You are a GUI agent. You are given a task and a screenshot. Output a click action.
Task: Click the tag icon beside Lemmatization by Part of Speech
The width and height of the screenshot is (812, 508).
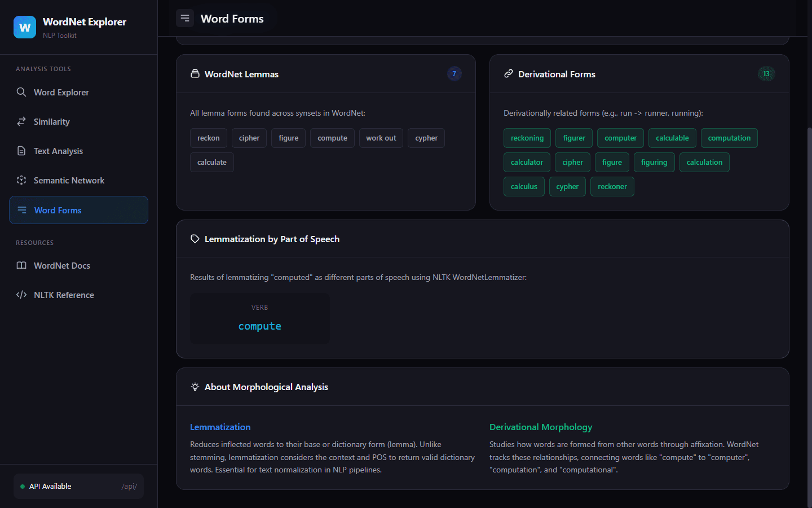pos(195,238)
